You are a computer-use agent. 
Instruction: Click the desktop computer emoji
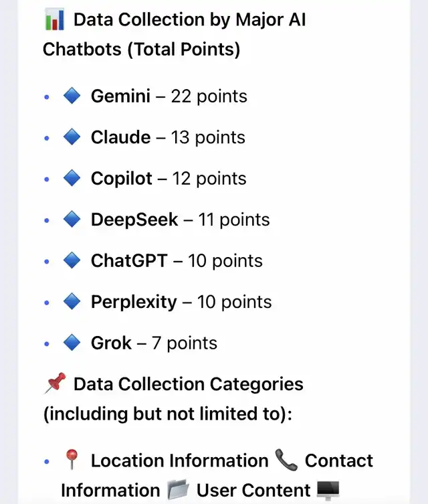pyautogui.click(x=328, y=490)
